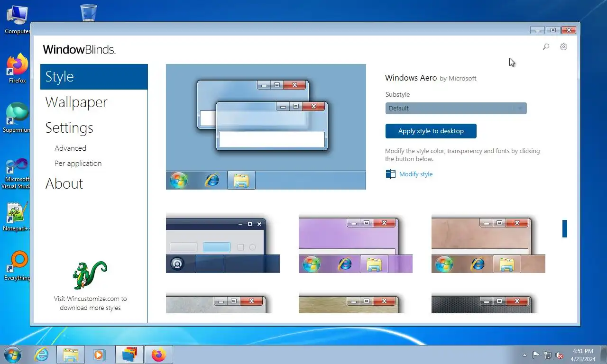Click the Action Center flag tray icon

pos(536,355)
